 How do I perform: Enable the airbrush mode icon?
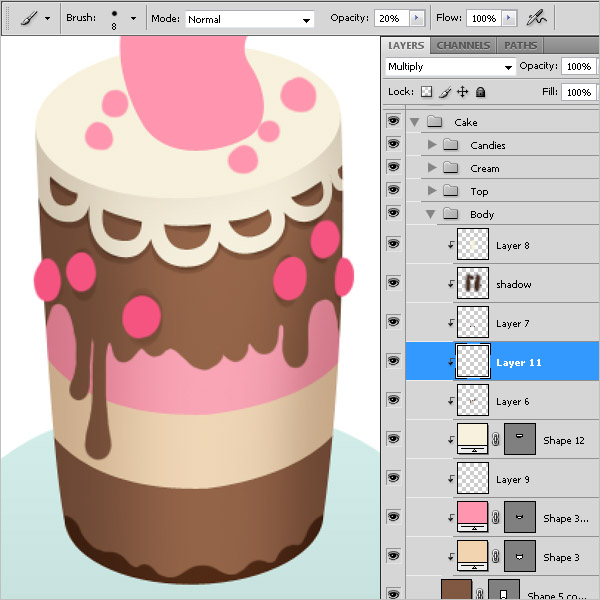coord(536,18)
